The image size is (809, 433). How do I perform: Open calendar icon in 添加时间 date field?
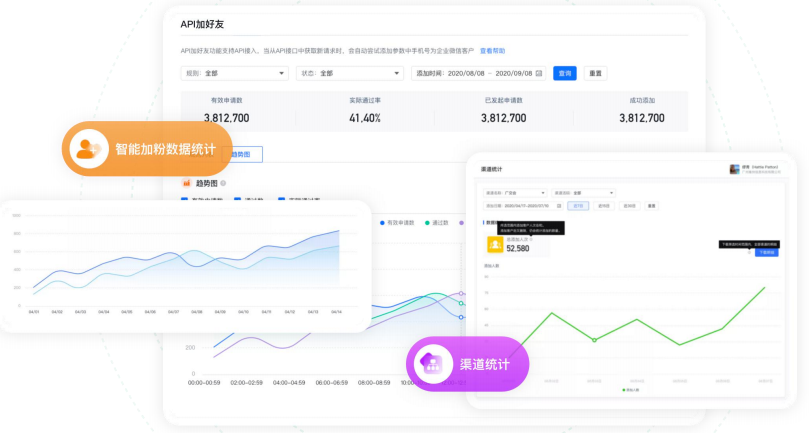(x=539, y=73)
